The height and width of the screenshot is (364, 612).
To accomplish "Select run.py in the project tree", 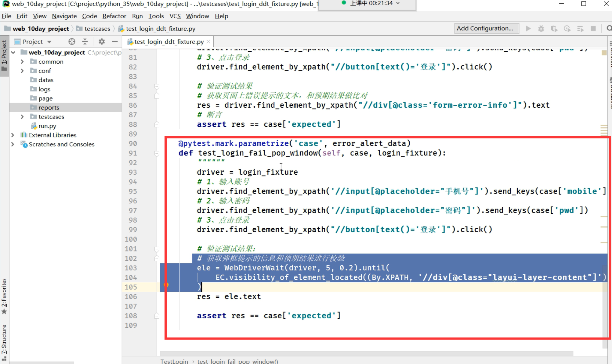I will coord(47,126).
